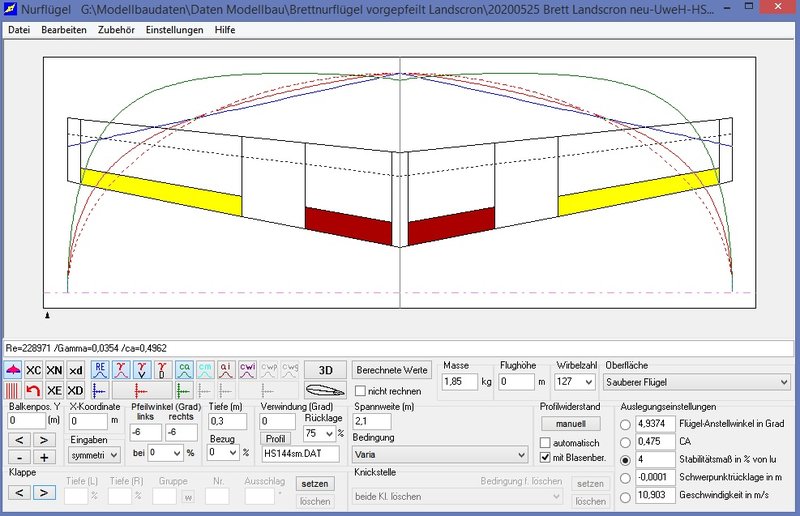The width and height of the screenshot is (800, 516).
Task: Toggle the gamma D curve icon
Action: pos(162,370)
